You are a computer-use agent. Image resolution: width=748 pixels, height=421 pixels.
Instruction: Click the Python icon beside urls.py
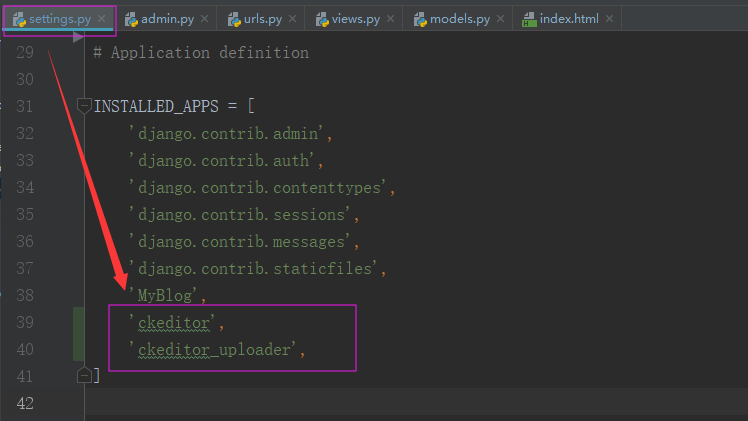click(234, 19)
